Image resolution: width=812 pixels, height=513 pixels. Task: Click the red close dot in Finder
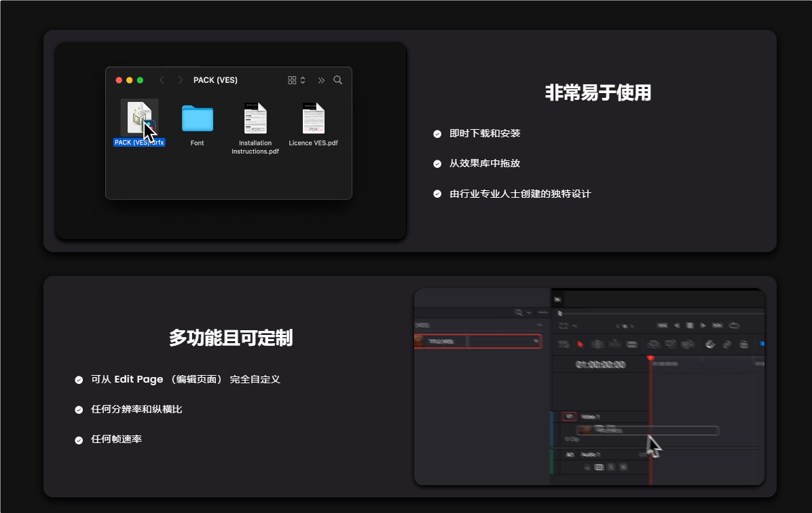119,79
